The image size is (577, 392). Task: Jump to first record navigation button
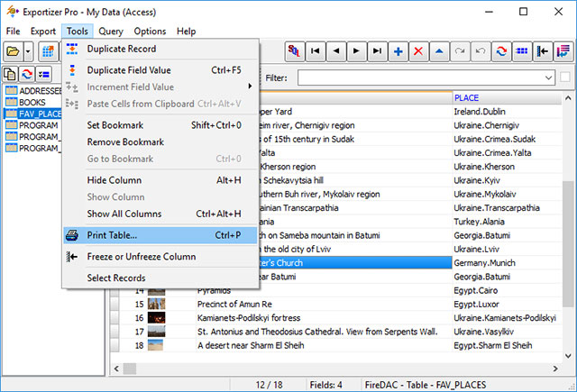[x=316, y=51]
